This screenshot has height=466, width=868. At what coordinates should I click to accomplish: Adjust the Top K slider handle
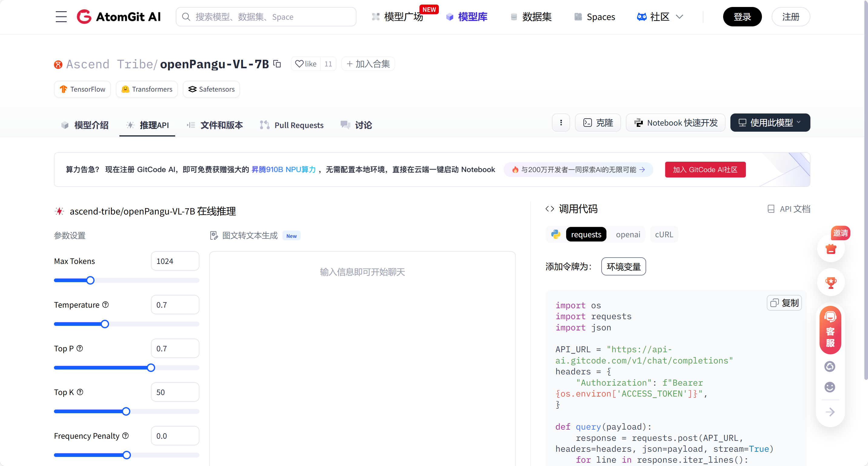tap(126, 411)
